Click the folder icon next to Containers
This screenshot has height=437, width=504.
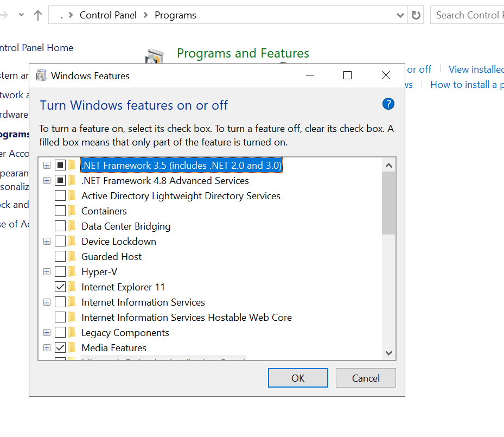(72, 211)
